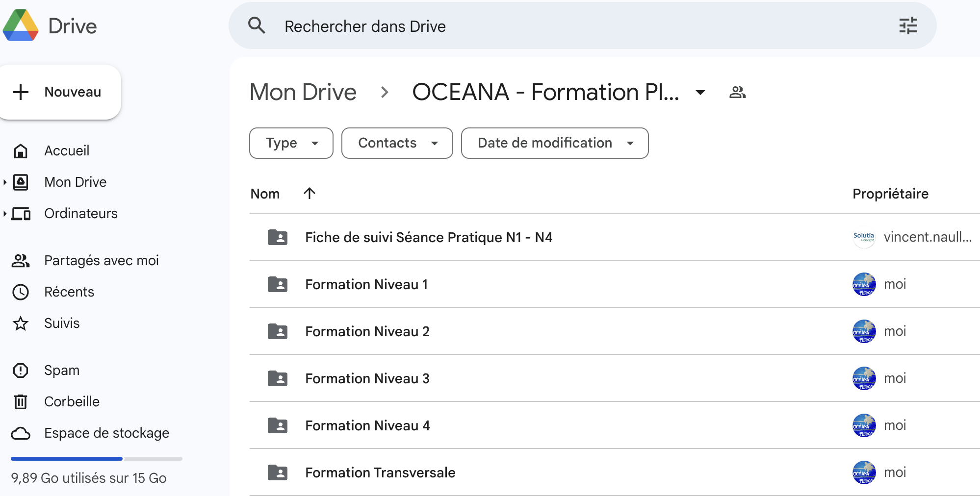This screenshot has width=980, height=496.
Task: Open Espace de stockage
Action: (x=106, y=433)
